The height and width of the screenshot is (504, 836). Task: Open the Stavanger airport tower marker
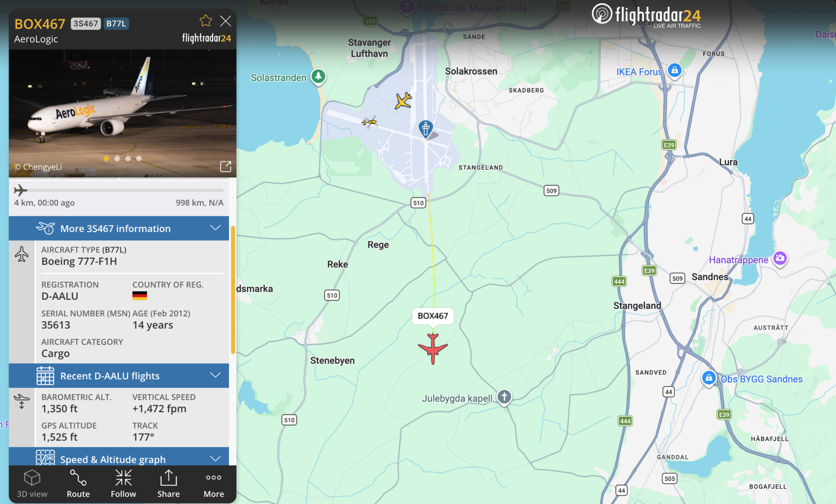click(x=426, y=129)
